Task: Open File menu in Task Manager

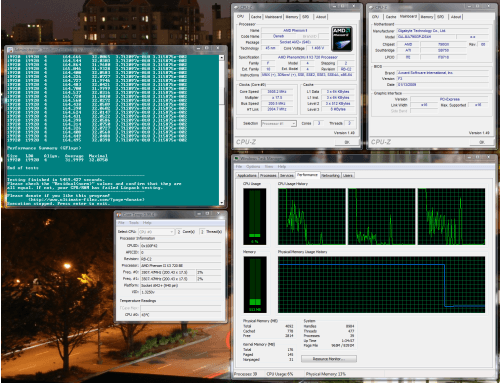Action: (239, 166)
